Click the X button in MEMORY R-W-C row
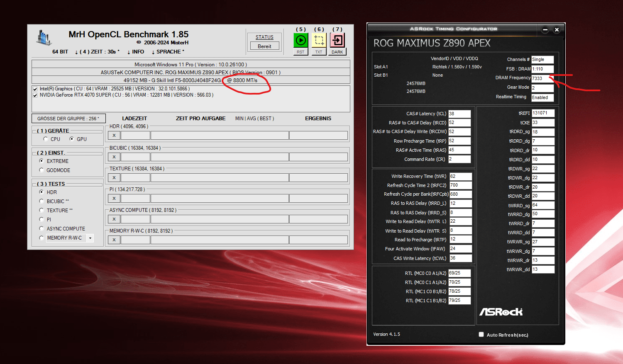The height and width of the screenshot is (364, 623). [x=114, y=240]
